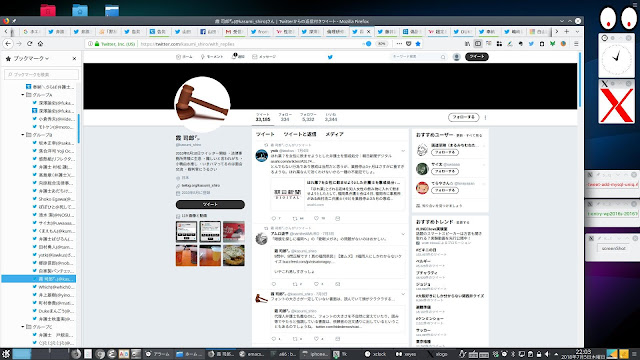Follow the third suggested user
The height and width of the screenshot is (360, 640).
[445, 190]
